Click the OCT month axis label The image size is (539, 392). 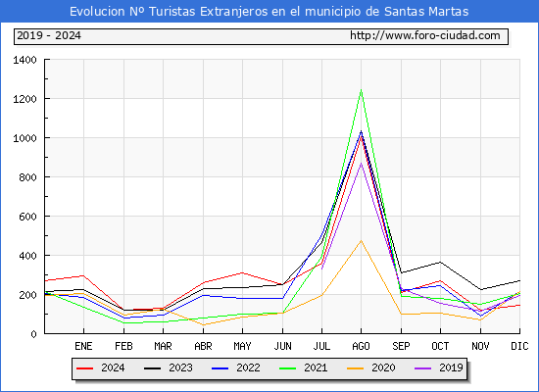click(x=440, y=346)
